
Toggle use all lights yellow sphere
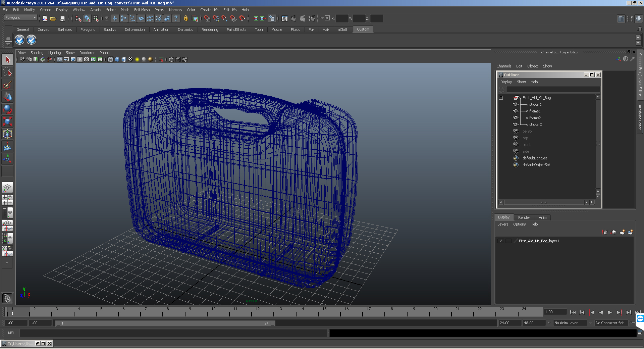137,59
